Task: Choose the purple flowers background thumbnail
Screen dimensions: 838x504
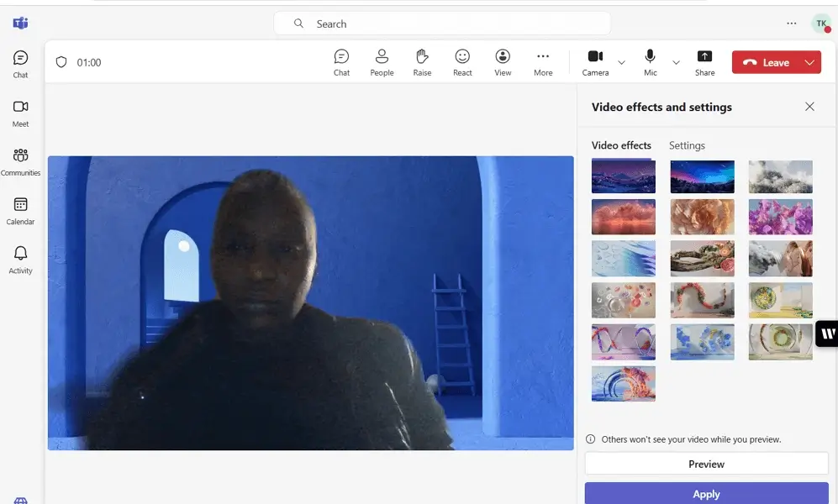Action: 780,217
